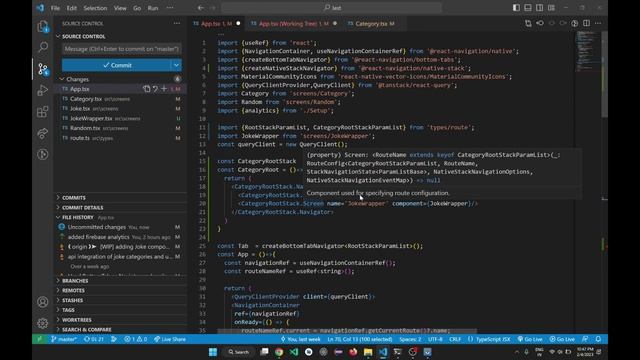
Task: Open the Accounts menu icon
Action: coord(42,302)
